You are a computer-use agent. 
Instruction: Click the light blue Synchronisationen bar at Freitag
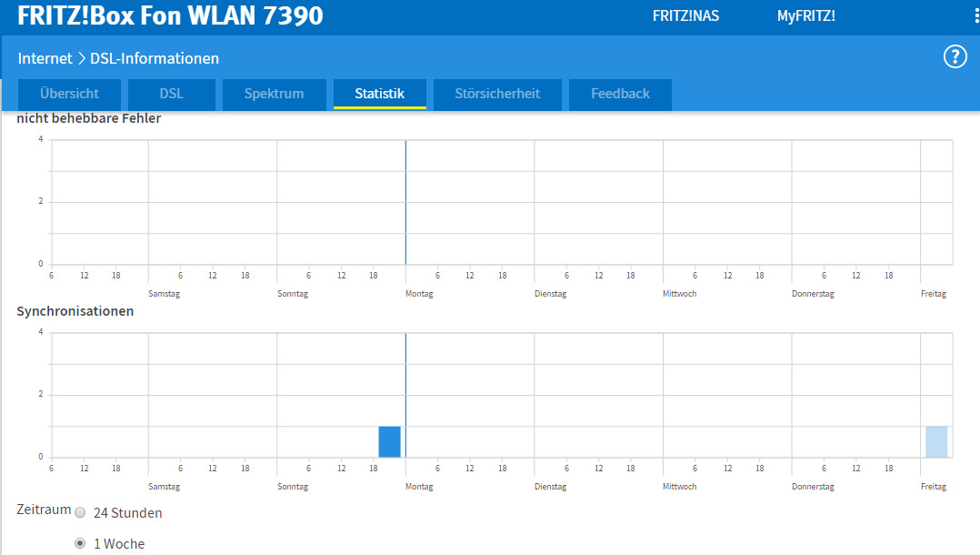click(x=936, y=442)
